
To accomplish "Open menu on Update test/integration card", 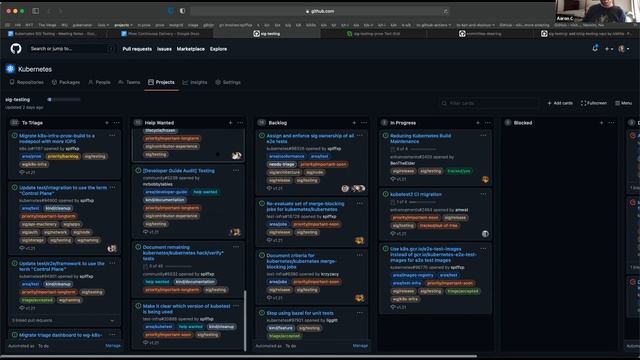I will pos(112,188).
